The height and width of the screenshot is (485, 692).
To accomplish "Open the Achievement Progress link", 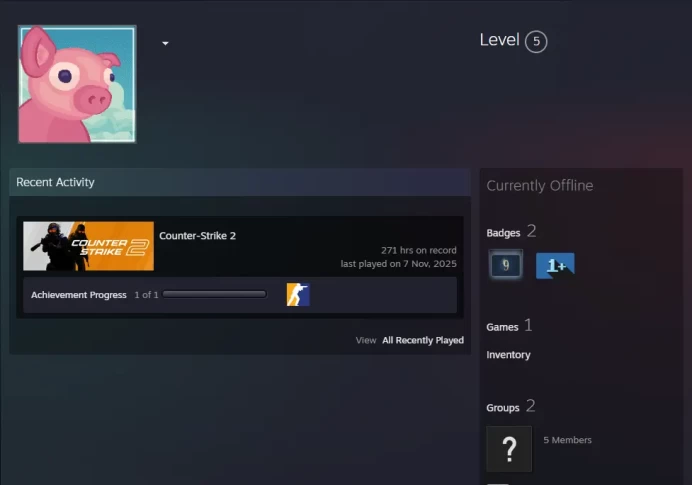I will [79, 295].
